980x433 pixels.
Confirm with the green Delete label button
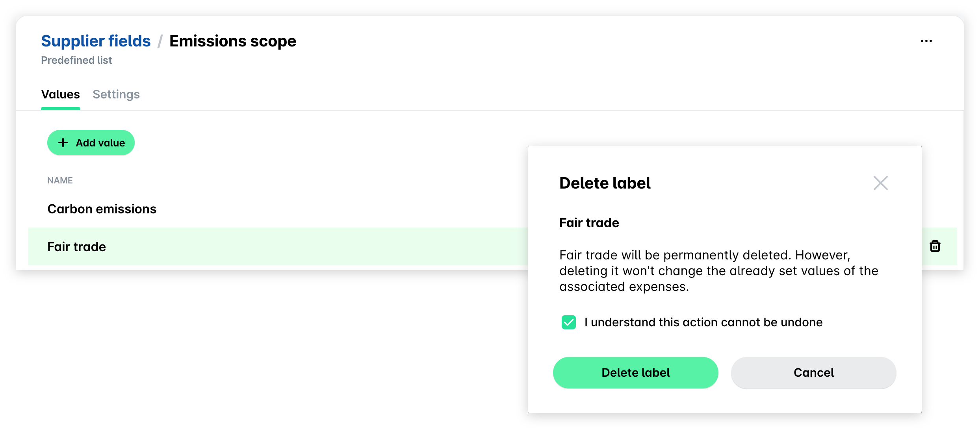(x=635, y=372)
